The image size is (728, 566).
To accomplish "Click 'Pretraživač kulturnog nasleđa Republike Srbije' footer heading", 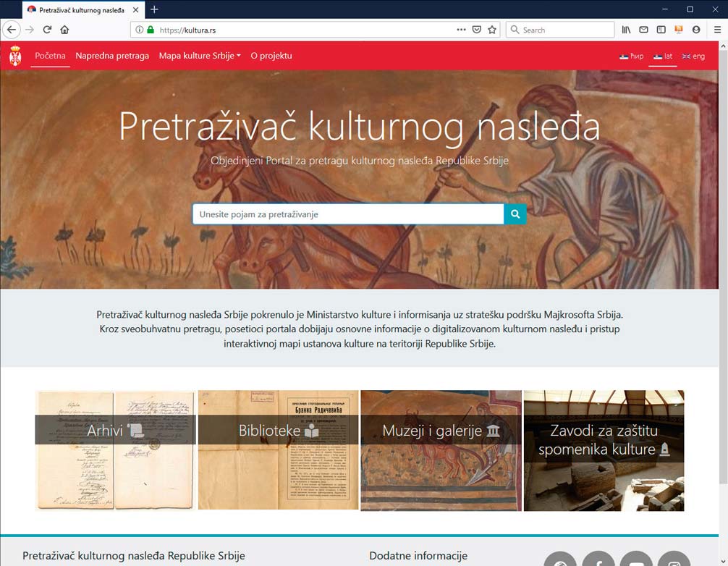I will click(134, 556).
